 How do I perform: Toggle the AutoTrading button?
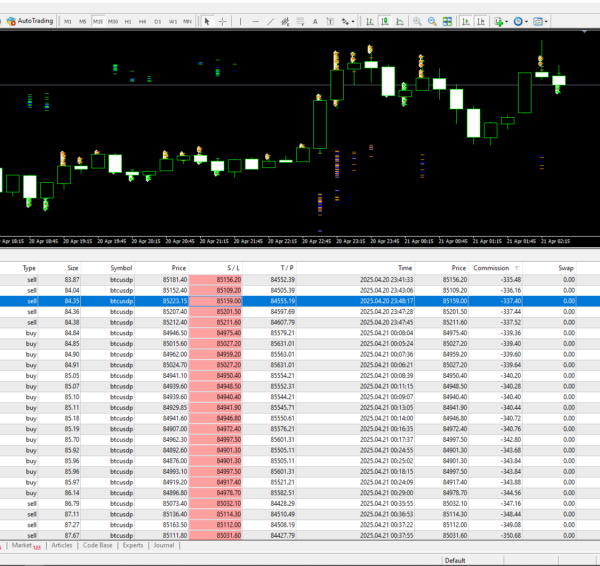pos(28,20)
